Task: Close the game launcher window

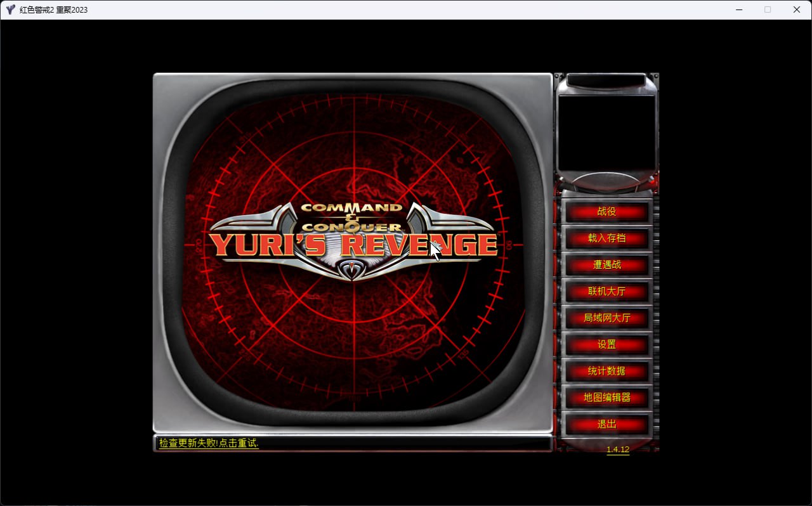Action: click(797, 10)
